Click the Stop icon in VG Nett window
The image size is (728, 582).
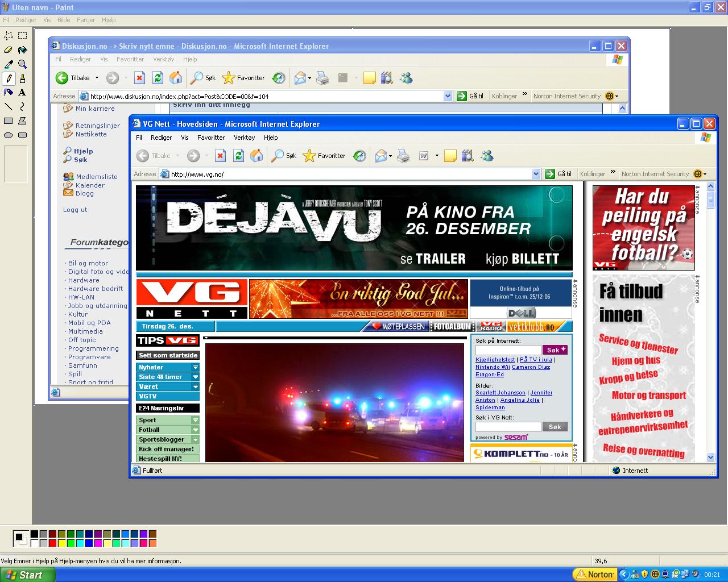coord(221,156)
